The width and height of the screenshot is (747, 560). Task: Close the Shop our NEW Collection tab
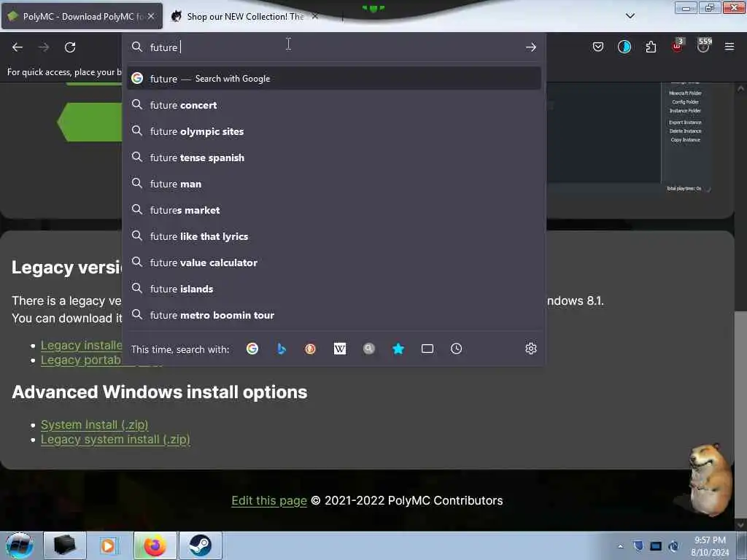(x=315, y=16)
